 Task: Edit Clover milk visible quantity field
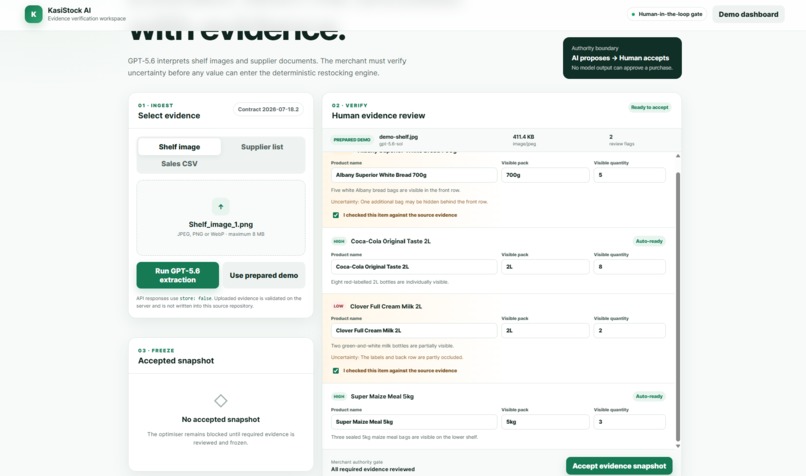point(629,330)
